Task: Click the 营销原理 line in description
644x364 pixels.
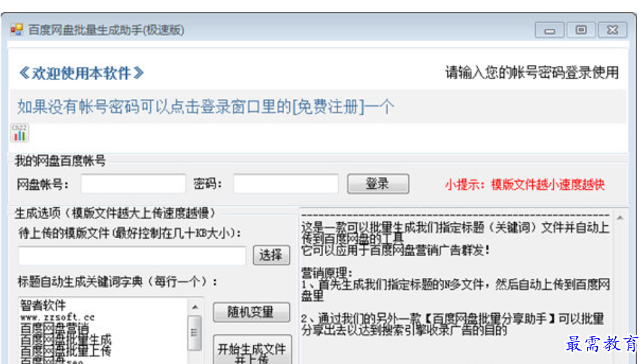Action: [x=326, y=272]
